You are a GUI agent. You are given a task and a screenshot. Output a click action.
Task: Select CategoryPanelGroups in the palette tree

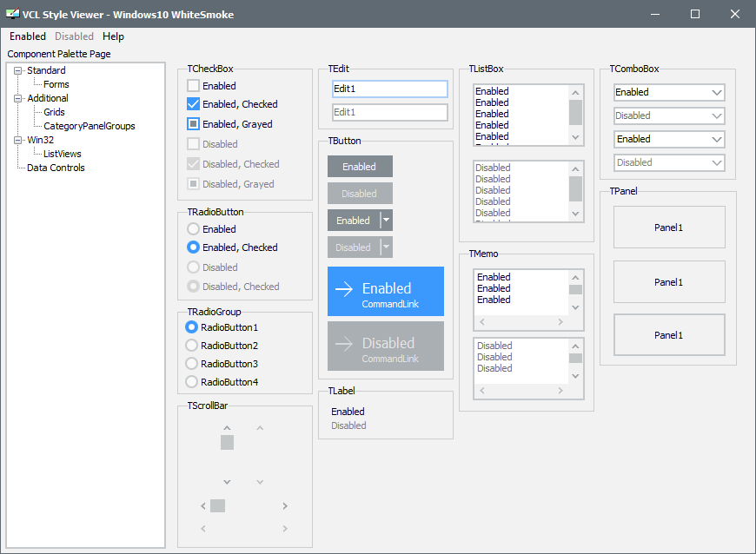tap(90, 126)
